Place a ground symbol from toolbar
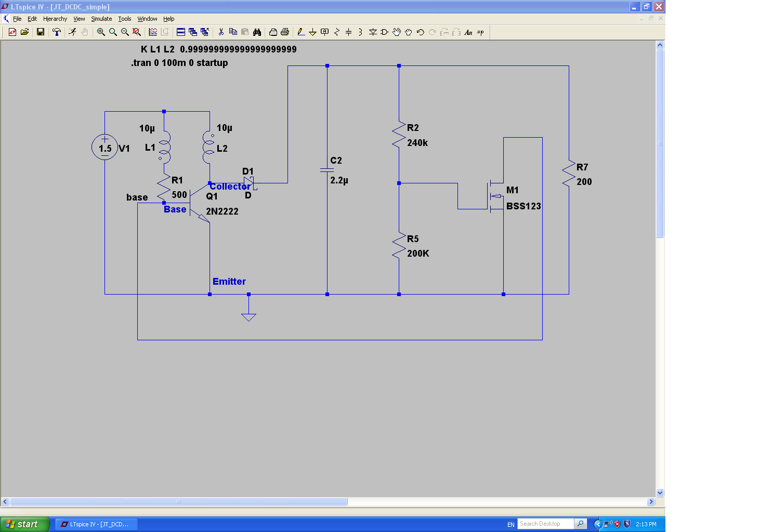This screenshot has width=772, height=532. coord(312,32)
